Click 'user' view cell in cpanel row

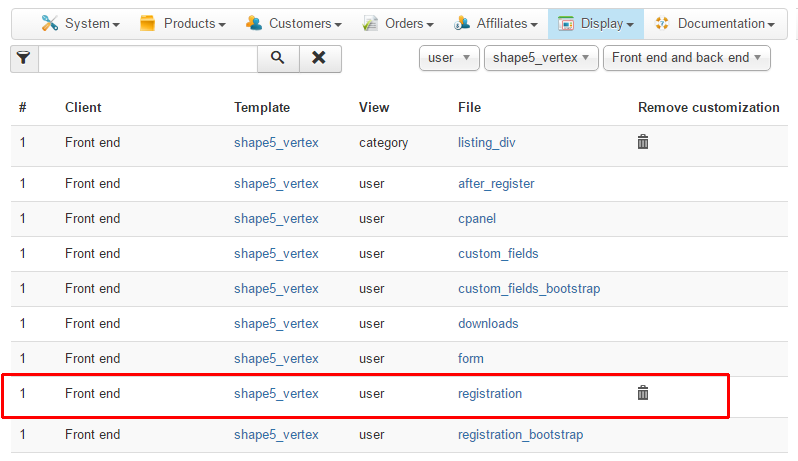click(x=372, y=219)
